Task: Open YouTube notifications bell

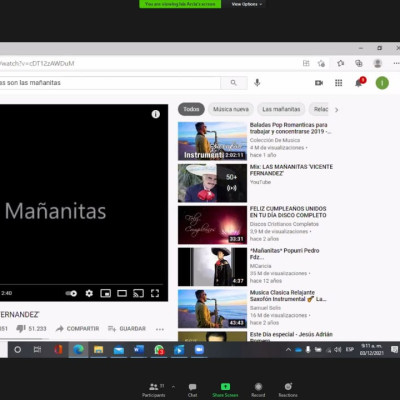Action: pos(359,82)
